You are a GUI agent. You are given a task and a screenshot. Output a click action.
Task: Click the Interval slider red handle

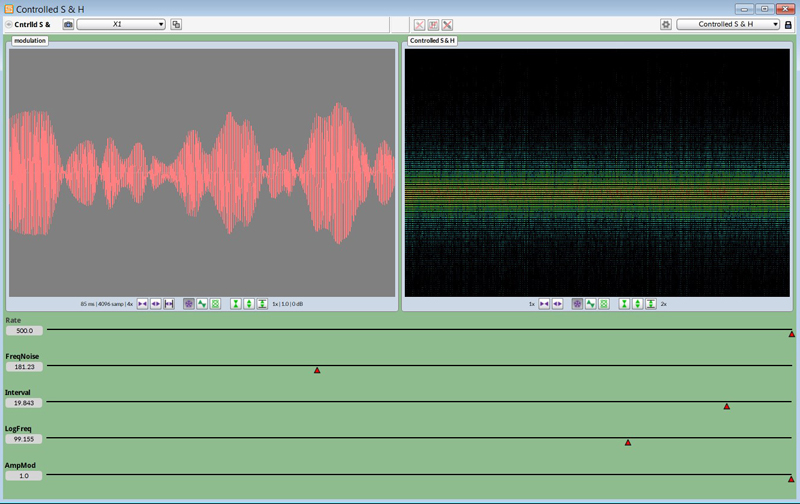pyautogui.click(x=727, y=407)
